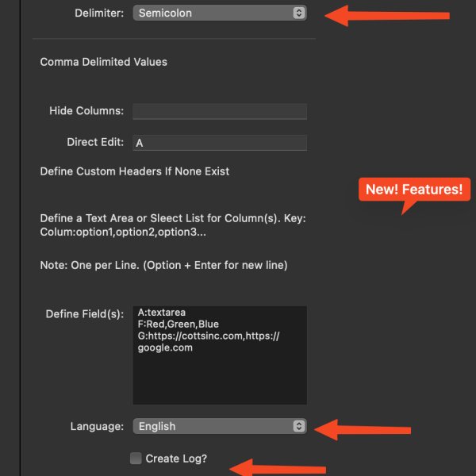The image size is (476, 476).
Task: Click the 'Define Custom Headers If None Exist' text
Action: coord(135,171)
